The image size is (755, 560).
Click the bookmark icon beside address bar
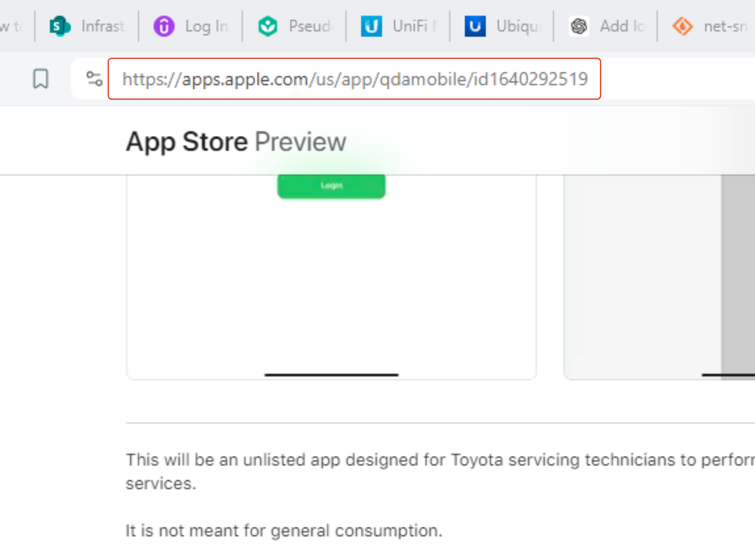pos(41,79)
